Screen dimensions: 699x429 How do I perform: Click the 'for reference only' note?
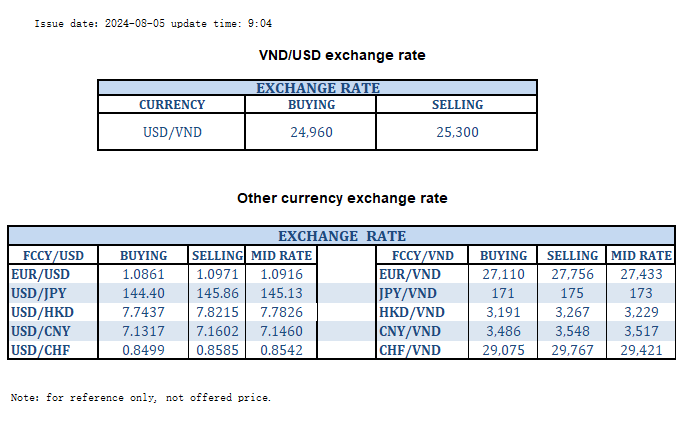[140, 397]
